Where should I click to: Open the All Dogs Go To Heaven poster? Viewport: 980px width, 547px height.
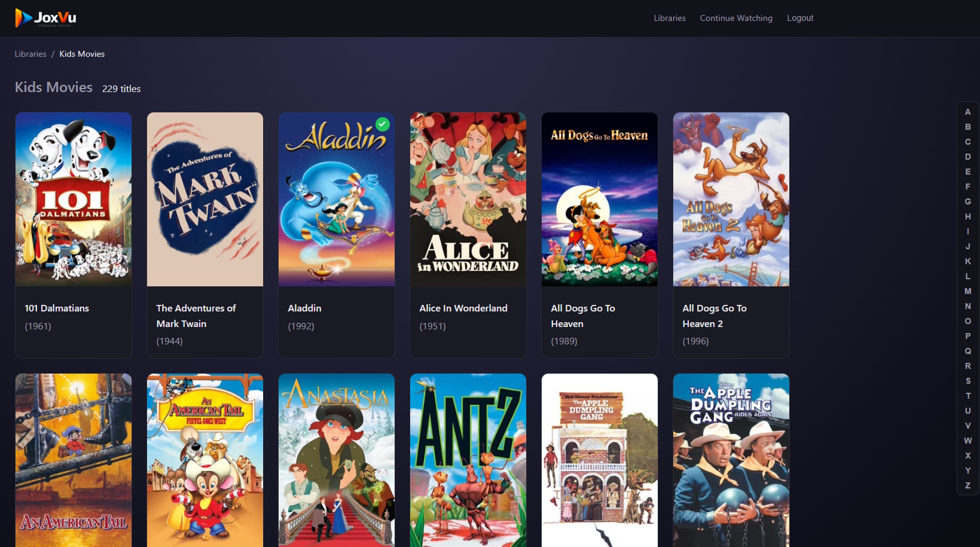point(599,199)
